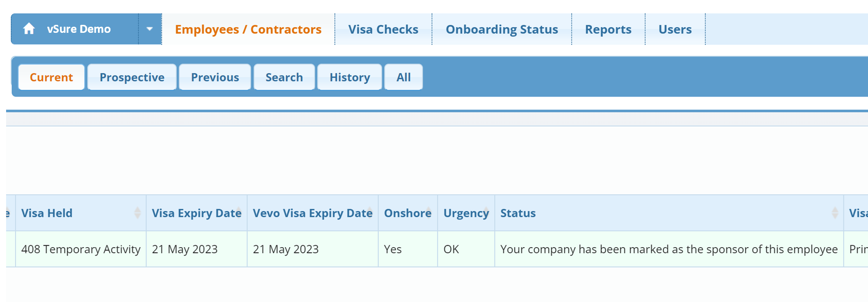Click the Search sub-tab button

click(x=284, y=77)
